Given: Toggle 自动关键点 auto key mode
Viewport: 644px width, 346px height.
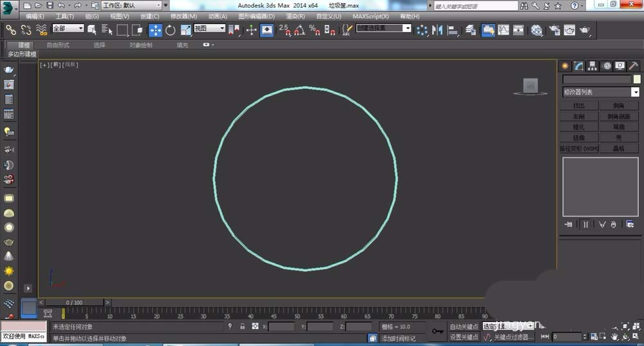Looking at the screenshot, I should [463, 327].
